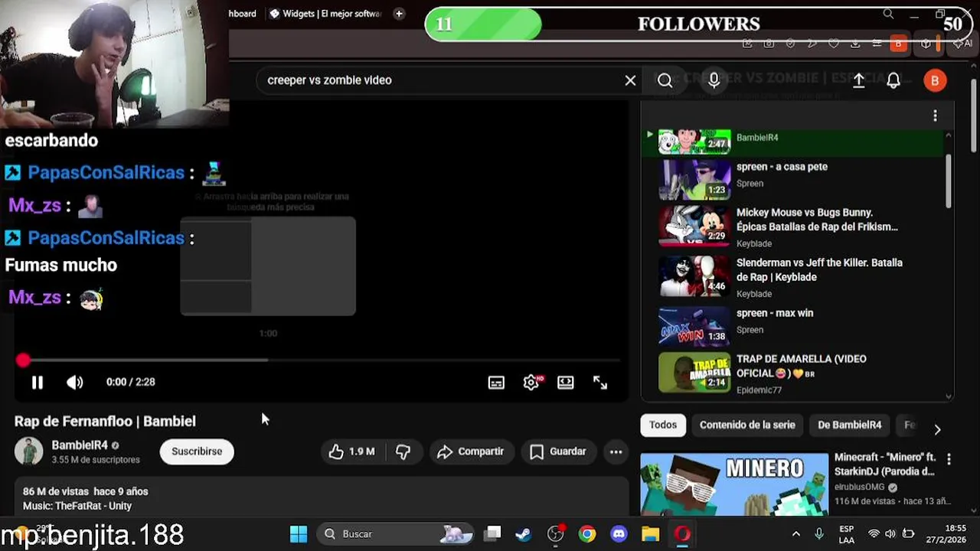
Task: Mute the video volume speaker icon
Action: point(74,382)
